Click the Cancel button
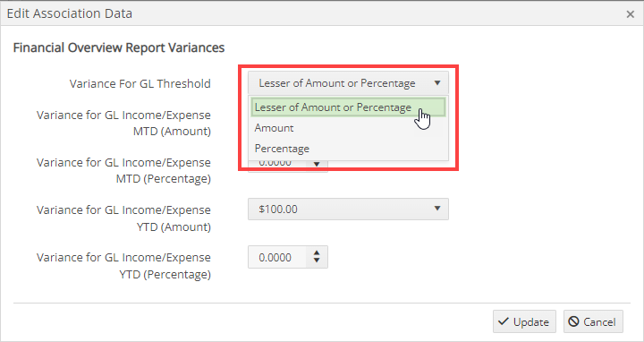Image resolution: width=644 pixels, height=342 pixels. pos(593,321)
